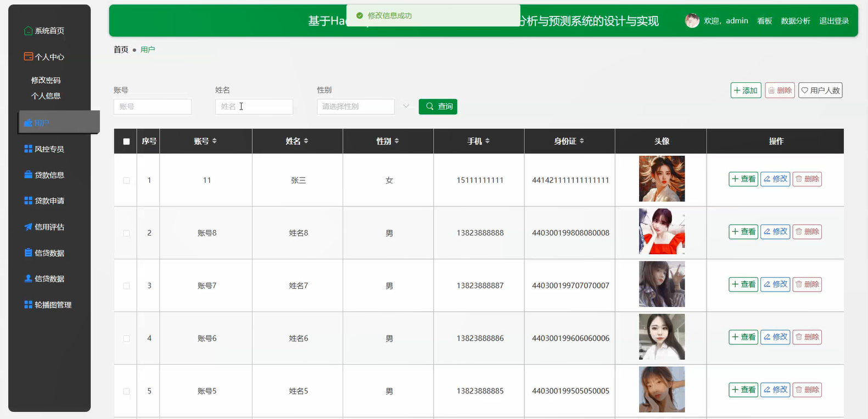Click the admin avatar in the top bar
The height and width of the screenshot is (419, 868).
692,21
